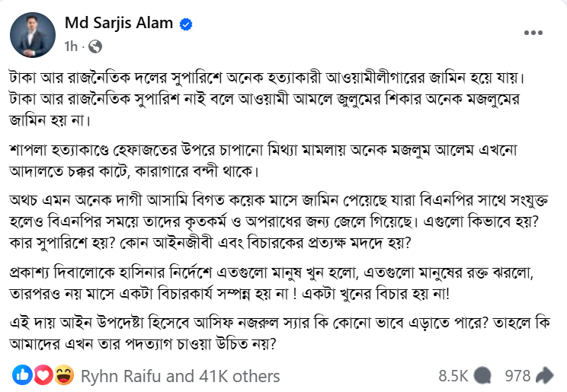Click the 1h post timestamp
The height and width of the screenshot is (392, 567).
coord(71,47)
